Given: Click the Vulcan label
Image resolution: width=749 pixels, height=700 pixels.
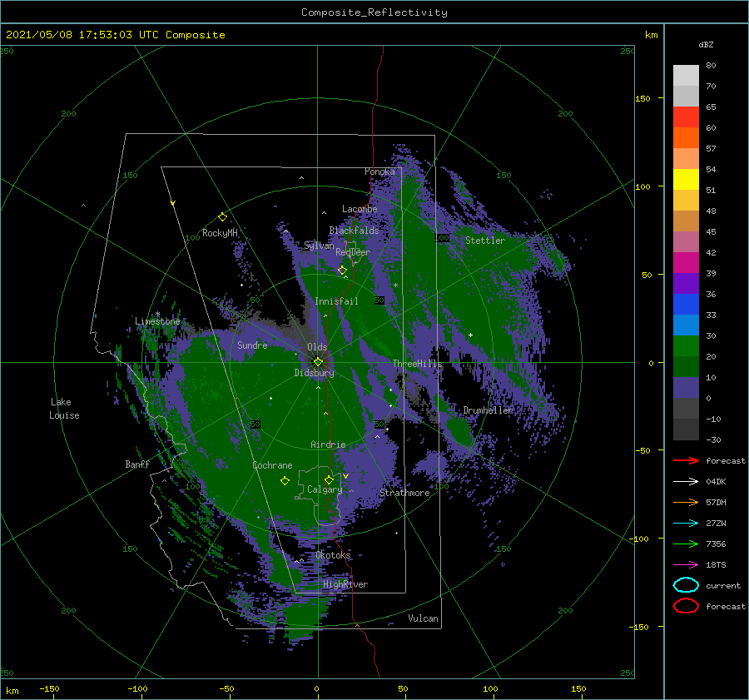Looking at the screenshot, I should tap(424, 618).
